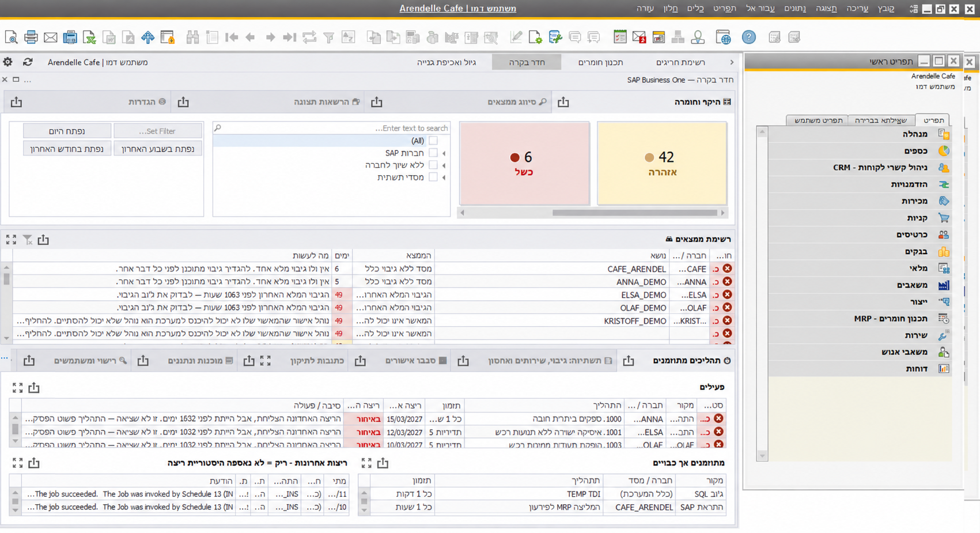Click נפתח בחודש האחרון button

pyautogui.click(x=67, y=149)
